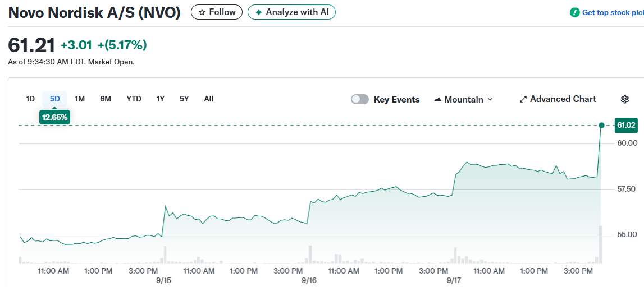
Task: Switch to the 6M range
Action: click(106, 99)
